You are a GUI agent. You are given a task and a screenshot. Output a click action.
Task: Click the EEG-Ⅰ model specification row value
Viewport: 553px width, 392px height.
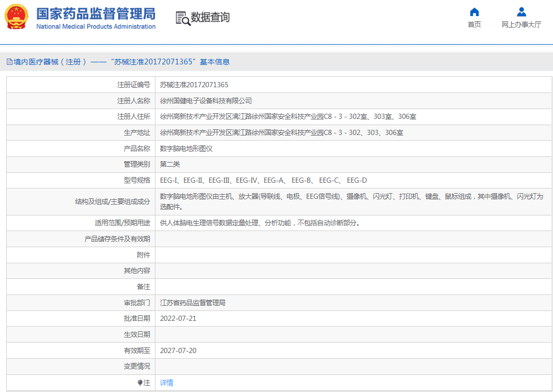coord(263,180)
